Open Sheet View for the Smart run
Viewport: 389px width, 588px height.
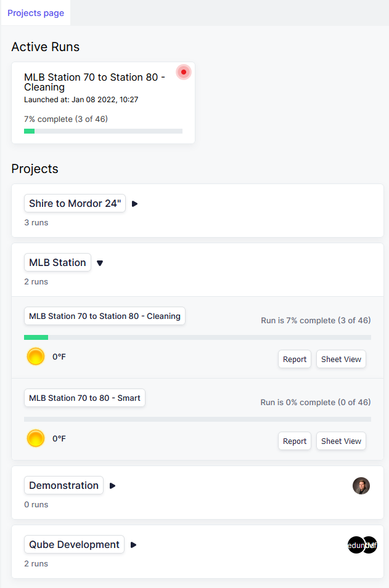tap(341, 441)
